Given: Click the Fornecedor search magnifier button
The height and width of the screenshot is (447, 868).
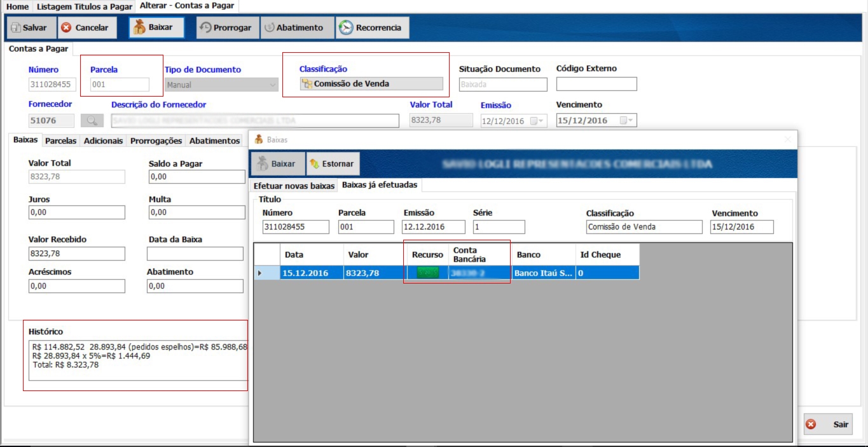Looking at the screenshot, I should [x=92, y=121].
